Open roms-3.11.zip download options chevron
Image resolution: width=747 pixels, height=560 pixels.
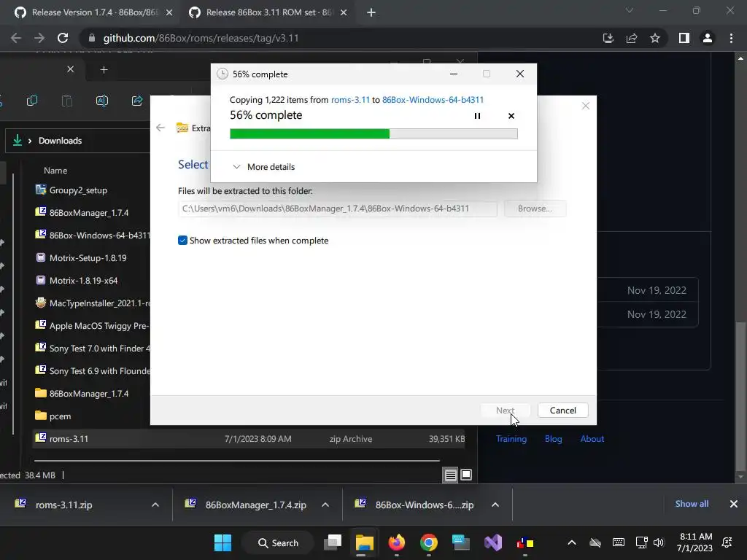[155, 505]
